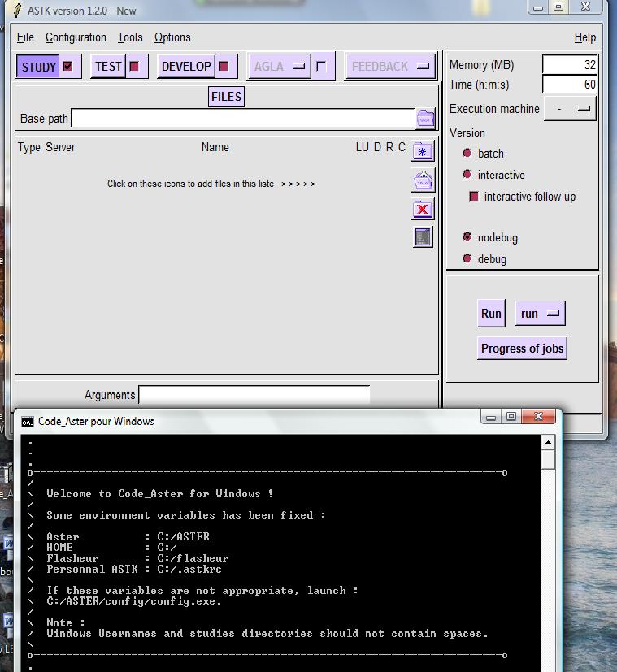Click the open-folder add file icon
617x672 pixels.
click(x=423, y=180)
